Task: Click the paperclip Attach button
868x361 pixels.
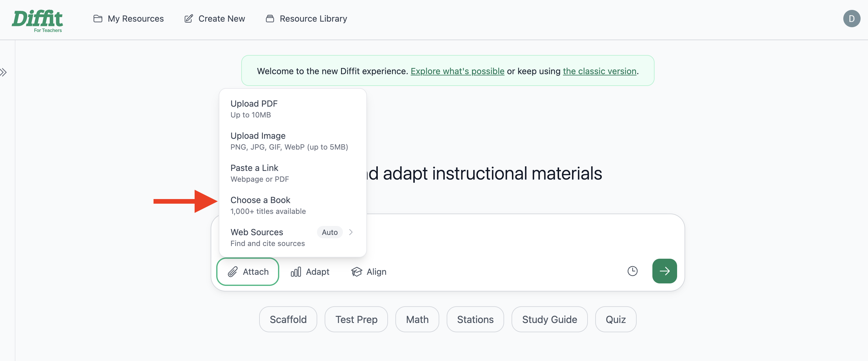Action: coord(248,272)
